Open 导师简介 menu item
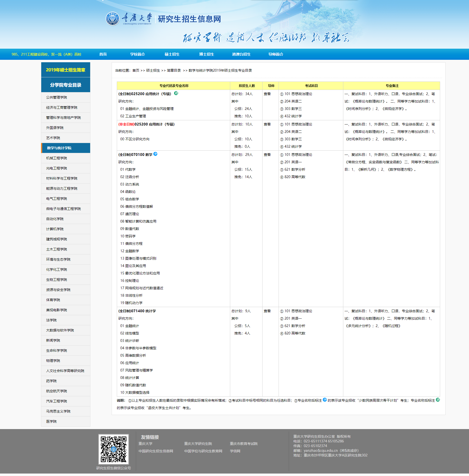This screenshot has height=476, width=469. 276,54
